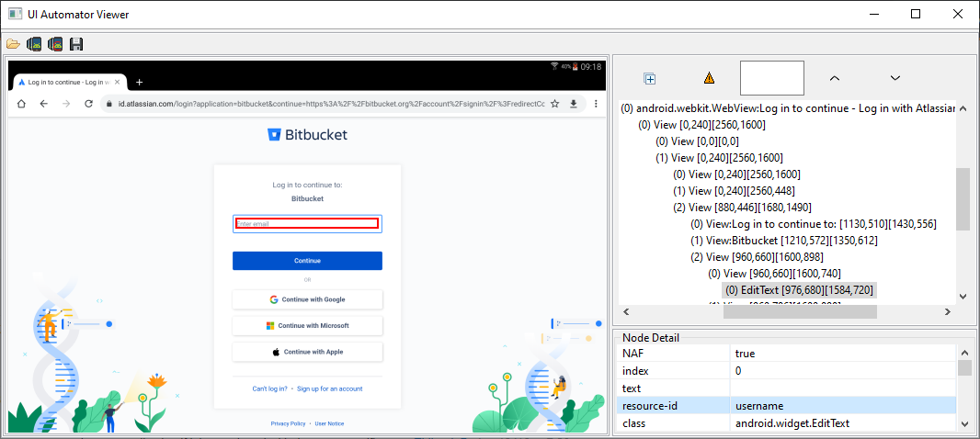
Task: Click the Continue with Apple button
Action: click(307, 352)
